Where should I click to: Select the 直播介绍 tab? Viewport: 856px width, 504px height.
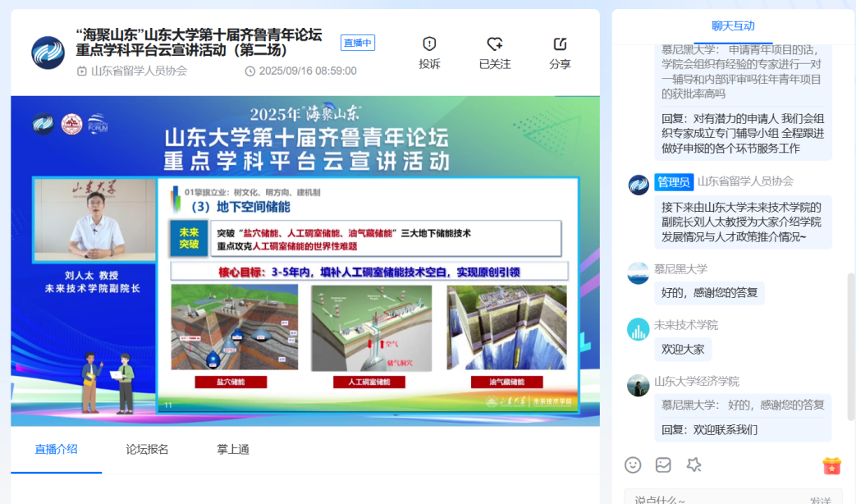(57, 449)
